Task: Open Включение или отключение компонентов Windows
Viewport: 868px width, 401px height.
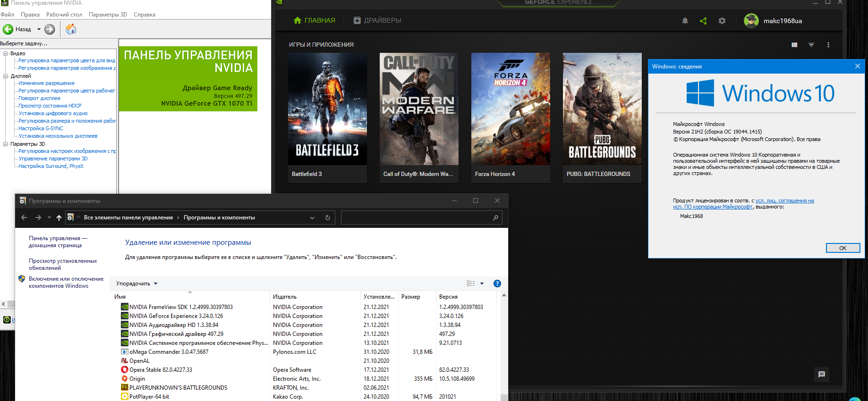Action: (x=66, y=282)
